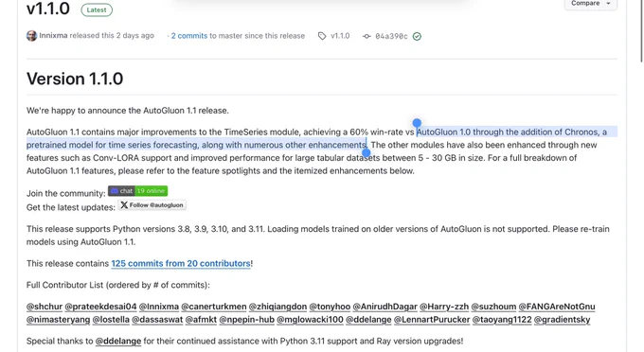Open @ddelange in the contributor list
The height and width of the screenshot is (352, 644).
pos(368,320)
